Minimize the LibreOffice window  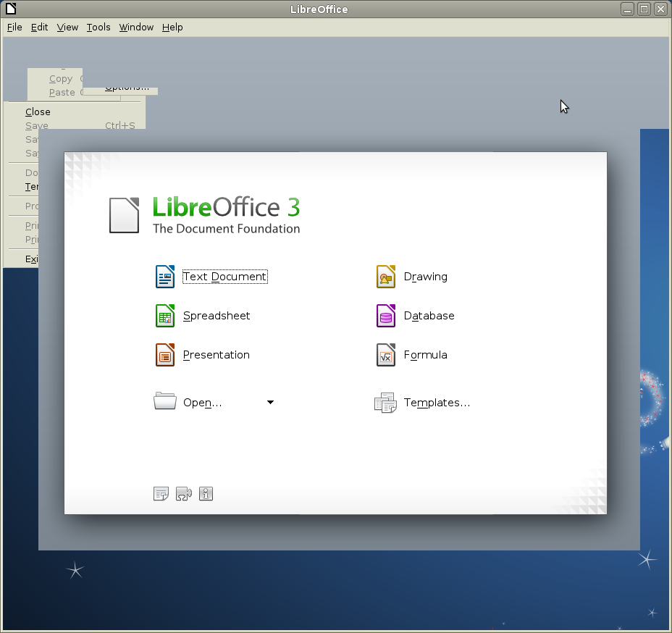(x=627, y=9)
